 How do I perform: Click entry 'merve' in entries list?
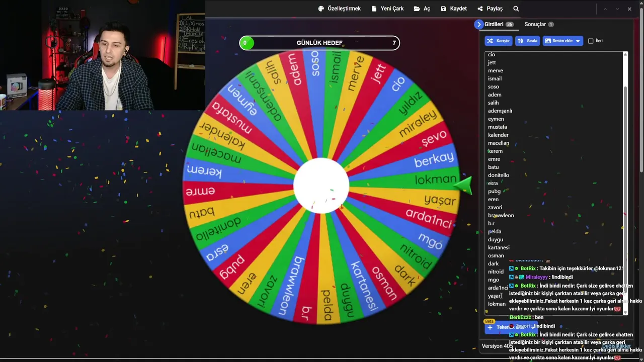[495, 70]
